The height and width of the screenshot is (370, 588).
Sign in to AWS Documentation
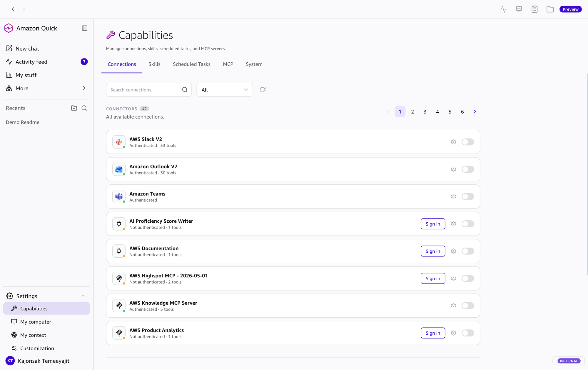coord(433,251)
